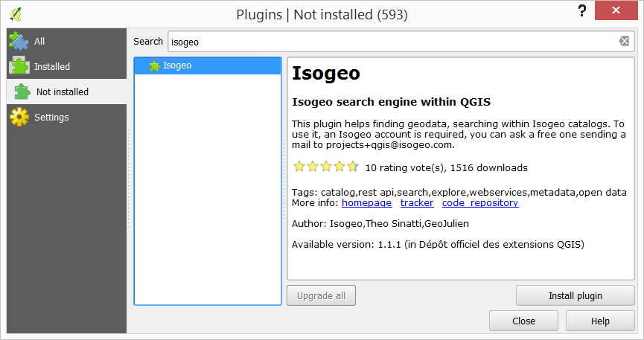
Task: Click the Not installed puzzle icon
Action: point(22,92)
